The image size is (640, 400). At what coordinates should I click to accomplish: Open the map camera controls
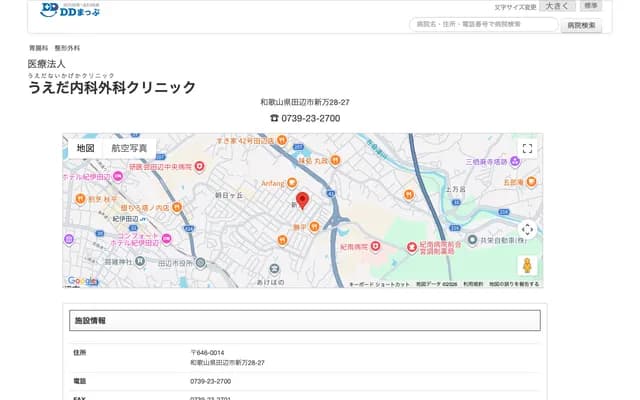pos(527,229)
